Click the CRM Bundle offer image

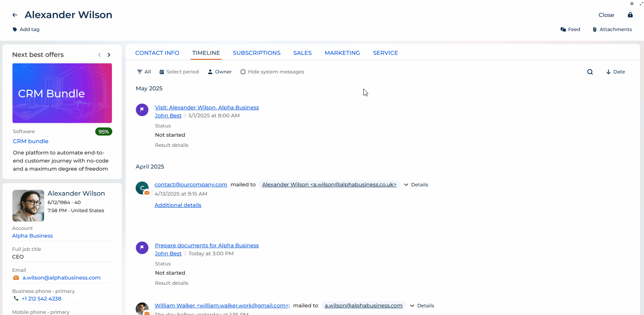click(62, 93)
